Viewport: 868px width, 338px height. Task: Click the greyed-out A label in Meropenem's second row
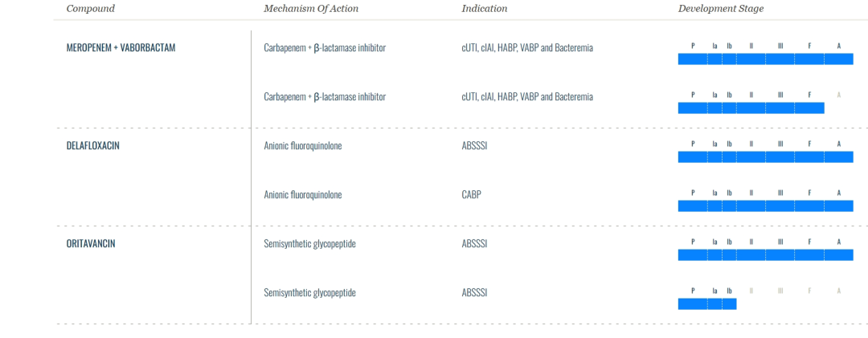click(x=838, y=95)
